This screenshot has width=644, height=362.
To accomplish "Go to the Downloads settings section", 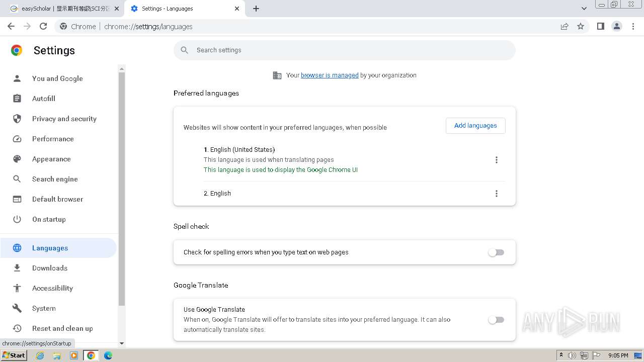I will pyautogui.click(x=49, y=268).
